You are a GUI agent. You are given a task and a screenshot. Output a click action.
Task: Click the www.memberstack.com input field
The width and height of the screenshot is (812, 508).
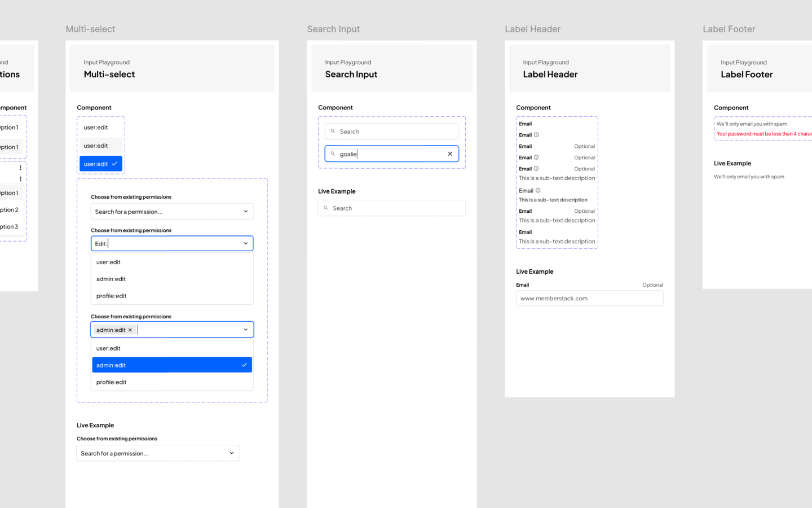pos(589,298)
